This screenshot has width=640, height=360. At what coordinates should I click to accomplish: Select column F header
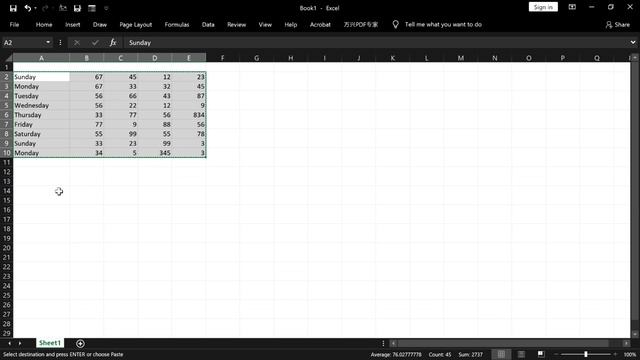222,58
